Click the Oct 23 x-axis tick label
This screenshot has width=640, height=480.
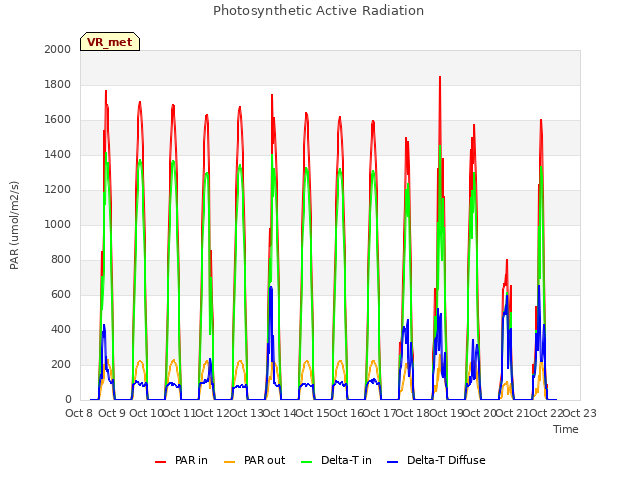pos(580,413)
